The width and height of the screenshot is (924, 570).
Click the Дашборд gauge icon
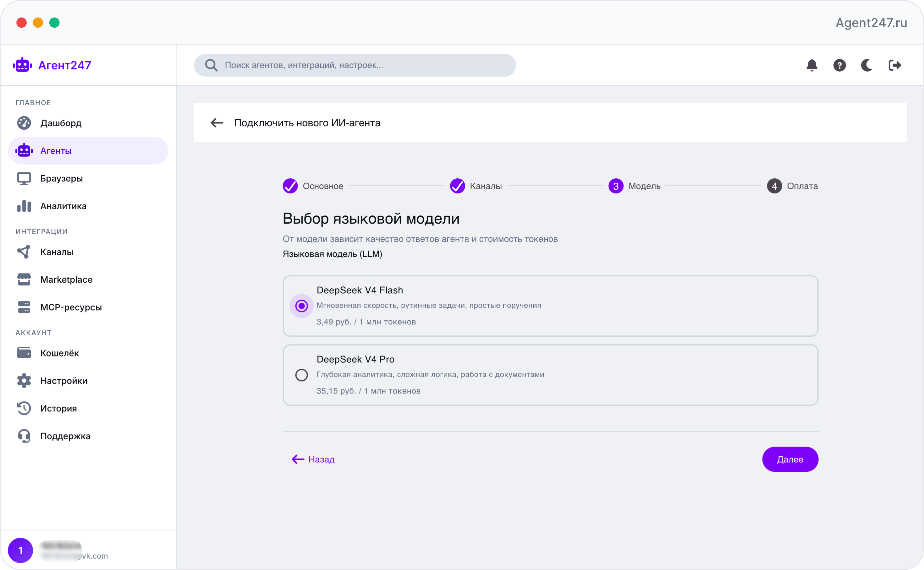pyautogui.click(x=24, y=123)
